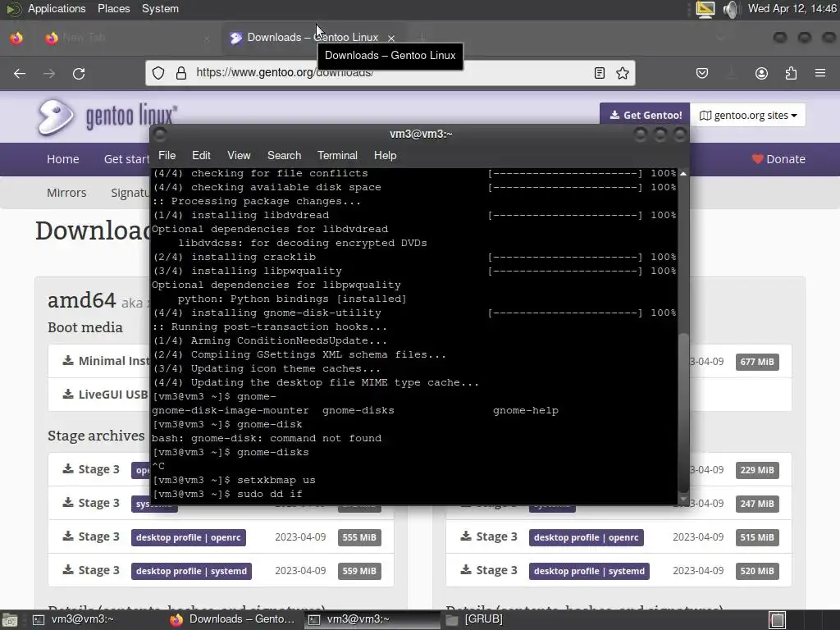Click the show desktop icon in bottom panel
Screen dimensions: 840x630
10,620
